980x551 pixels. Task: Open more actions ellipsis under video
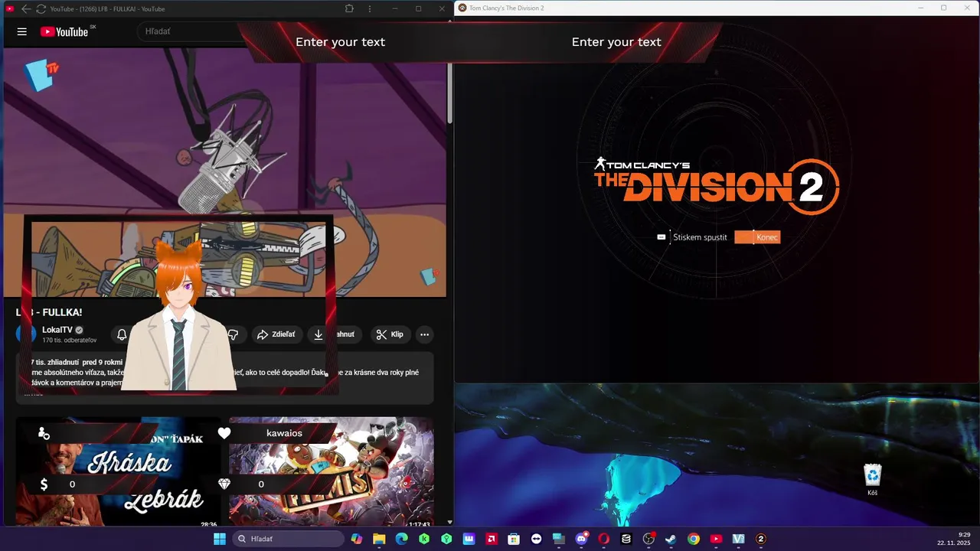pyautogui.click(x=424, y=334)
